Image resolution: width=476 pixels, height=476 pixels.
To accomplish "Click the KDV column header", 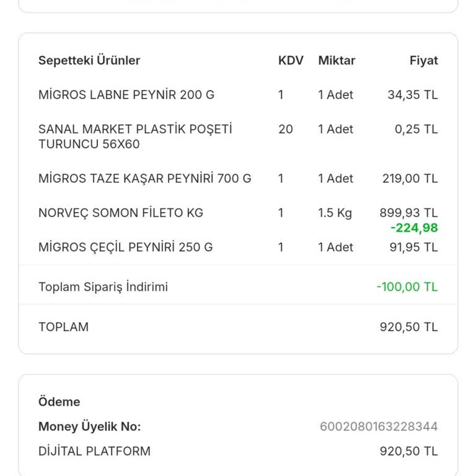I will click(291, 60).
